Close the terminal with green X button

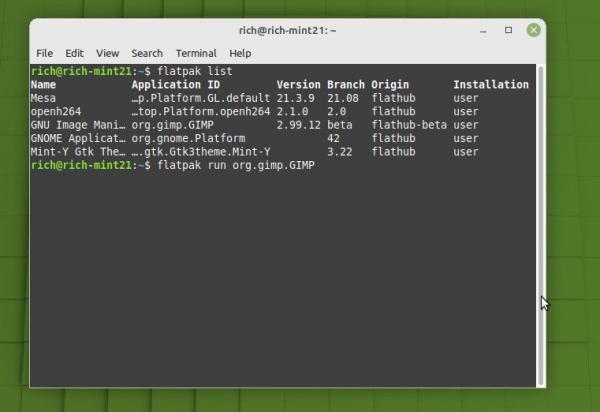(x=533, y=30)
